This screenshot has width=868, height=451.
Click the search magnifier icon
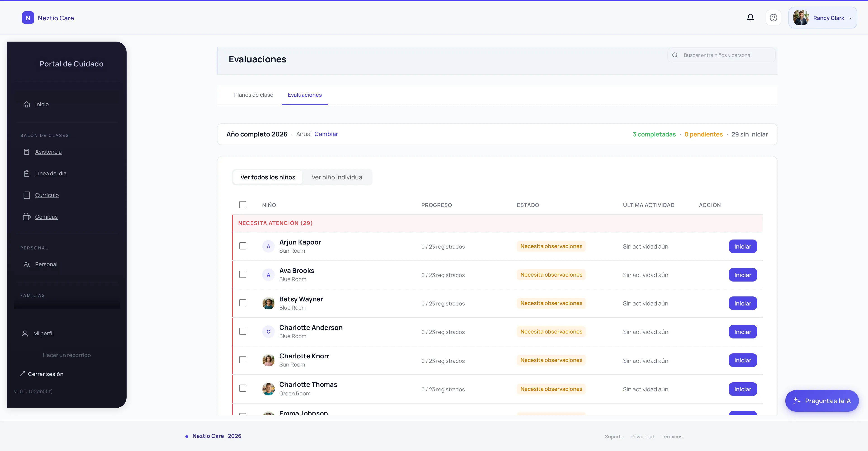click(675, 55)
